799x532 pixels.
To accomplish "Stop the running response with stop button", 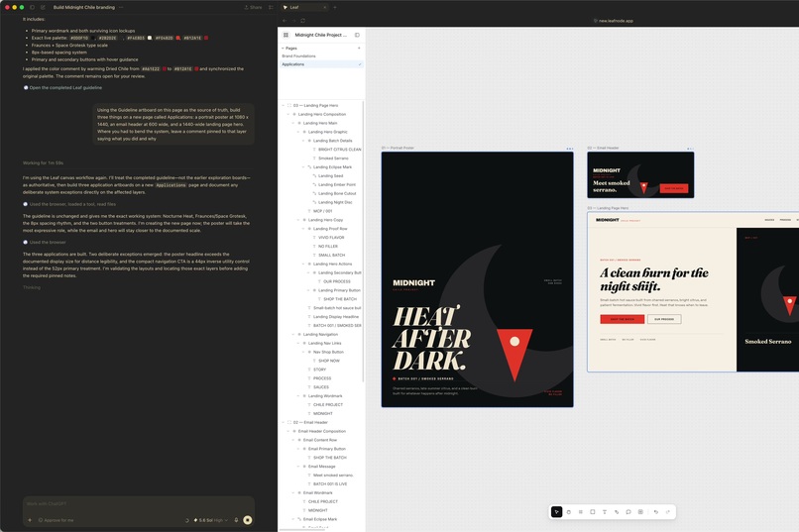I will click(x=248, y=520).
